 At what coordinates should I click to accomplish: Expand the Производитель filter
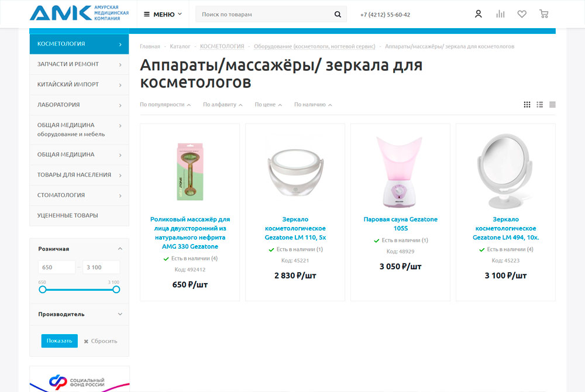pyautogui.click(x=120, y=314)
